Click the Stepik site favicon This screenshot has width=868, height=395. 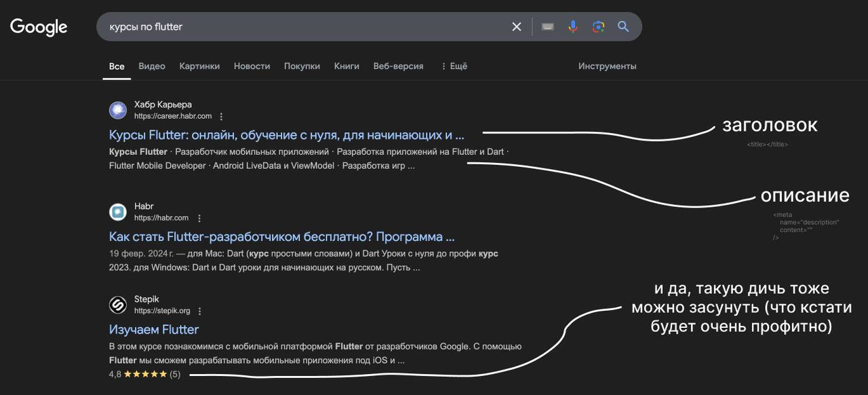click(x=118, y=305)
